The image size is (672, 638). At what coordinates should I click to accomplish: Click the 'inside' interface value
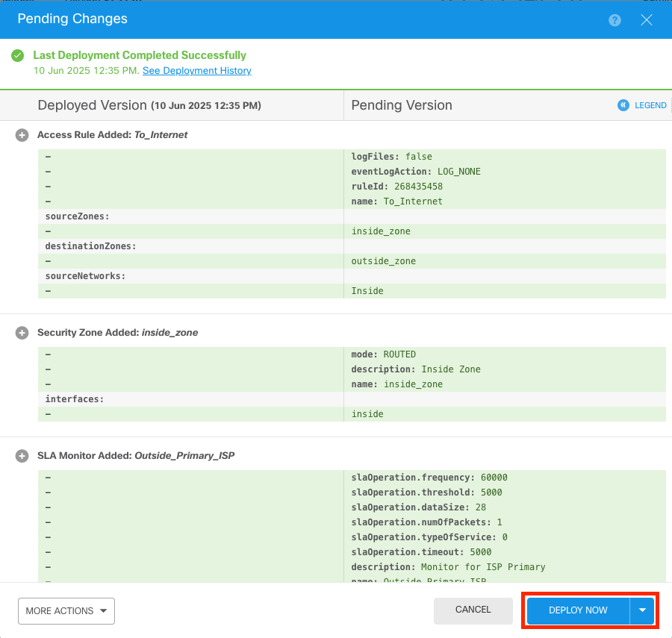click(367, 414)
